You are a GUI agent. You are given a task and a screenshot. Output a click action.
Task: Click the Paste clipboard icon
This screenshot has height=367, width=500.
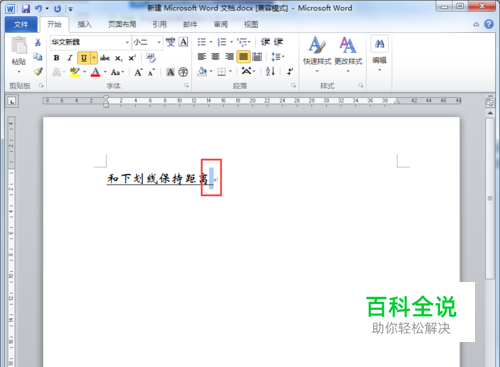point(19,45)
